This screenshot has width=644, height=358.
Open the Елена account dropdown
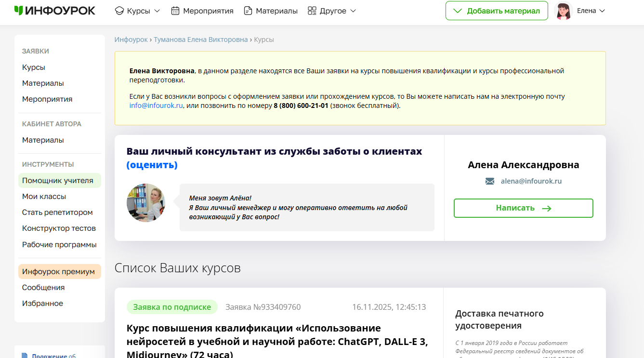(x=602, y=11)
